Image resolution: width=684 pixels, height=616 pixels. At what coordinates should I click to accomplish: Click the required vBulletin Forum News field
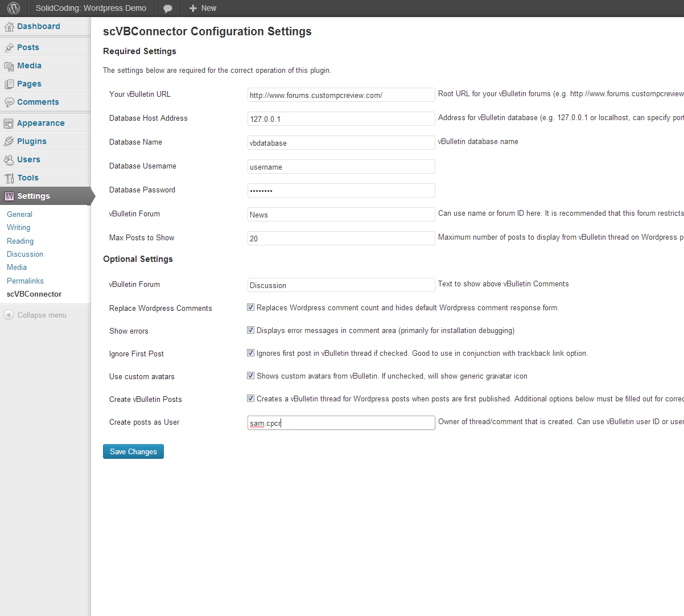(341, 214)
